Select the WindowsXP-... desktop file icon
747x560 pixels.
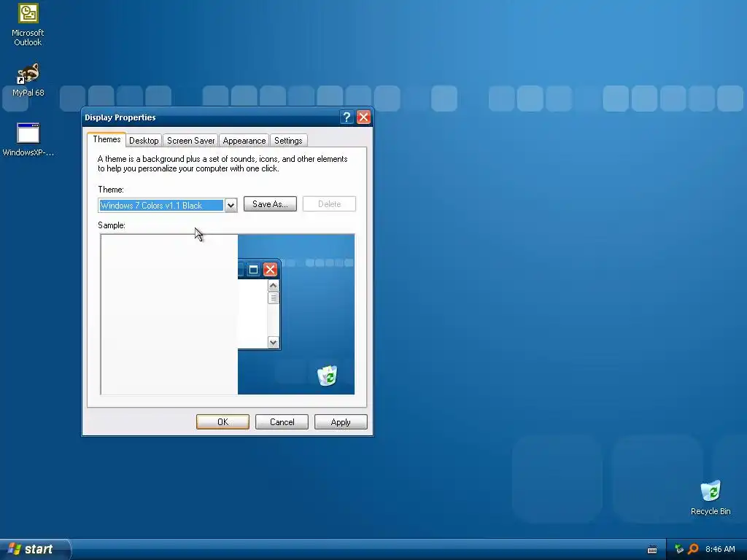(28, 139)
